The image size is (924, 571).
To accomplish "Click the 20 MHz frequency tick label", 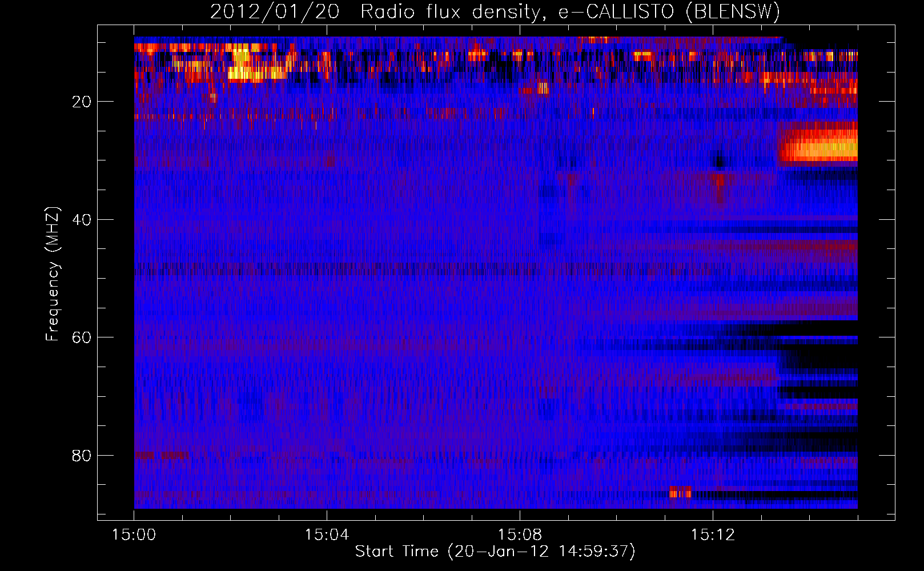I will pyautogui.click(x=82, y=102).
